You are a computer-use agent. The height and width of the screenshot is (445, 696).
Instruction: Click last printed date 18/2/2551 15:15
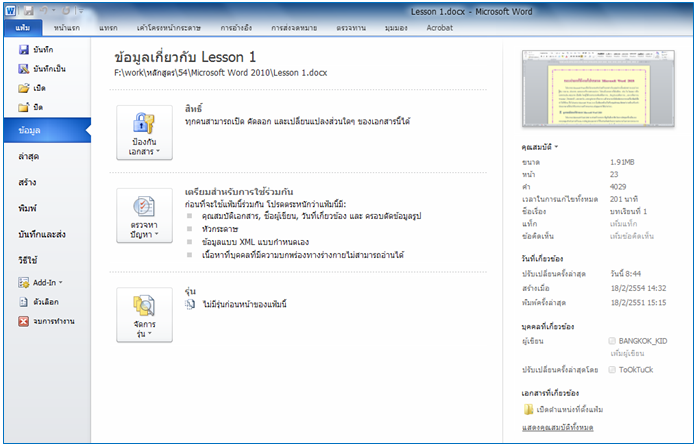[638, 303]
